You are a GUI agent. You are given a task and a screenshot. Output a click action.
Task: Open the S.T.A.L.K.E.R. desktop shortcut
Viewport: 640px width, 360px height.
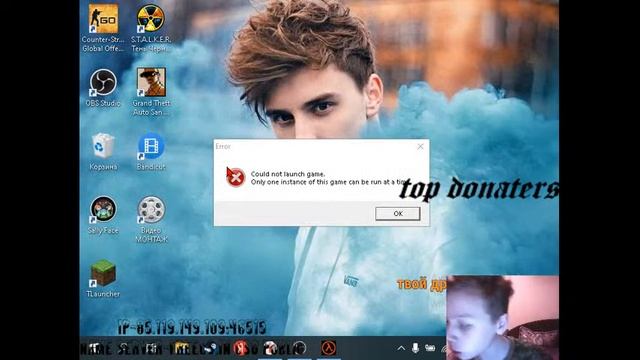click(151, 28)
